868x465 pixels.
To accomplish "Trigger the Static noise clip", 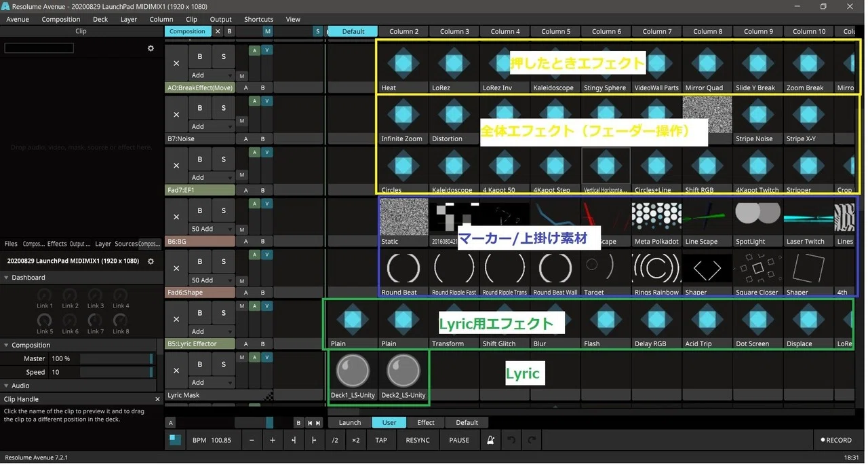I will click(403, 217).
